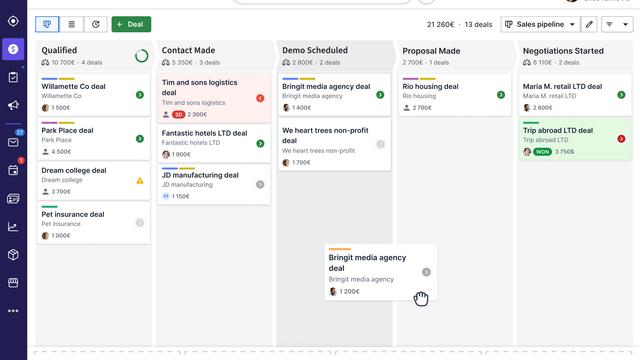Click Fantastic hotels LTD green activity arrow
640x360 pixels.
coord(260,143)
